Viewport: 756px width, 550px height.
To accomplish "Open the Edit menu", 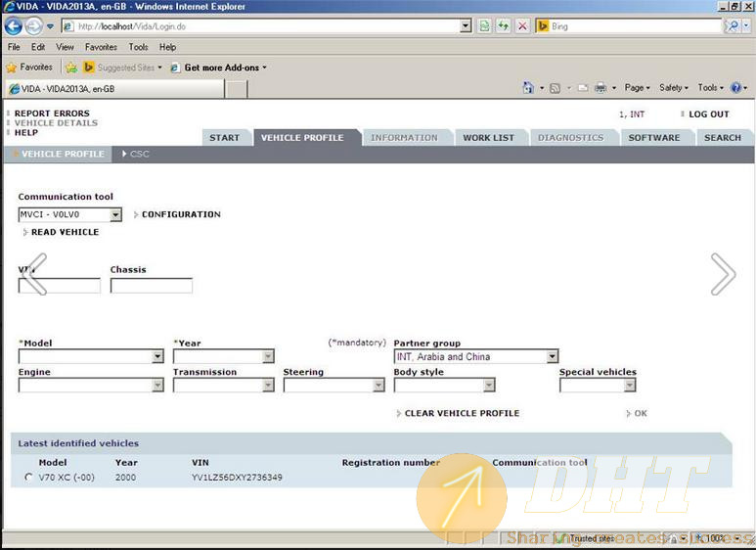I will coord(38,47).
